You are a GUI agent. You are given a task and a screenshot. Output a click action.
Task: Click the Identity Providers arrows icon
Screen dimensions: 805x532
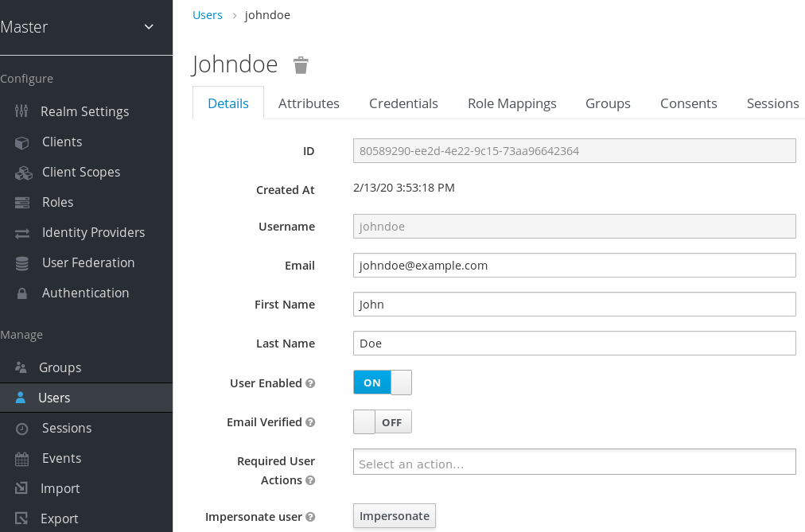pyautogui.click(x=22, y=234)
